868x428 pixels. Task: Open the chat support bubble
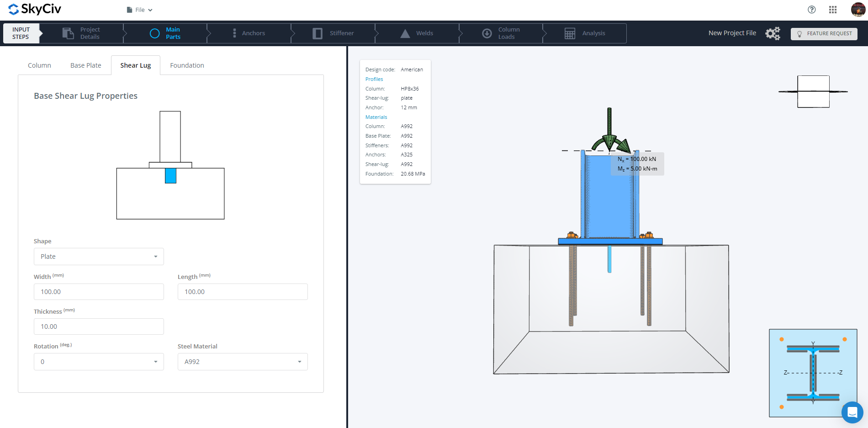pos(852,412)
